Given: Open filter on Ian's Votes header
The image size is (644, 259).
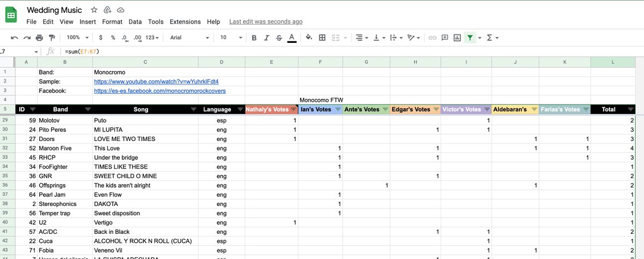Looking at the screenshot, I should pos(338,109).
